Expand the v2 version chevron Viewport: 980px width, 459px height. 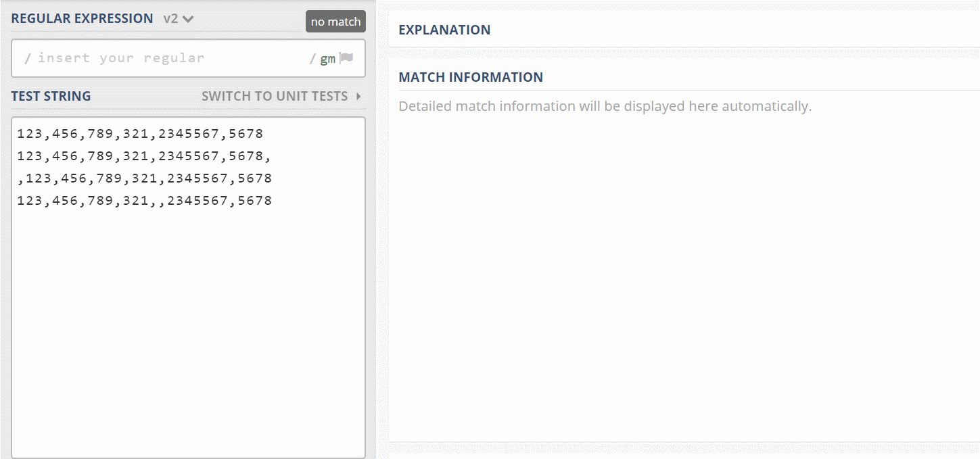click(188, 19)
